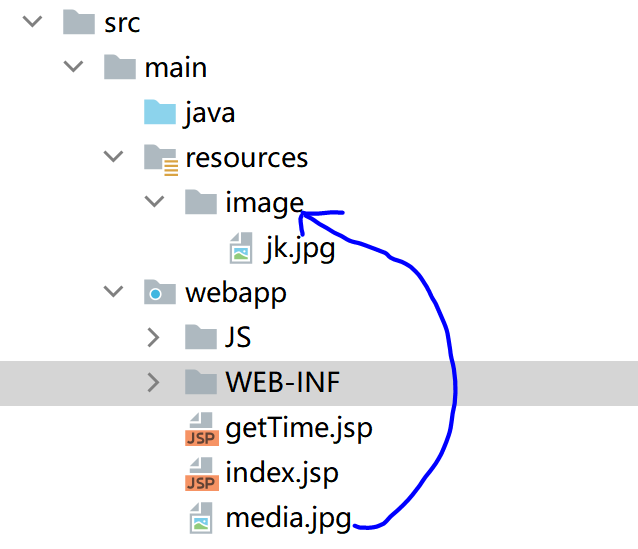Click the index.jsp JSP file icon
This screenshot has height=549, width=638.
[x=202, y=474]
